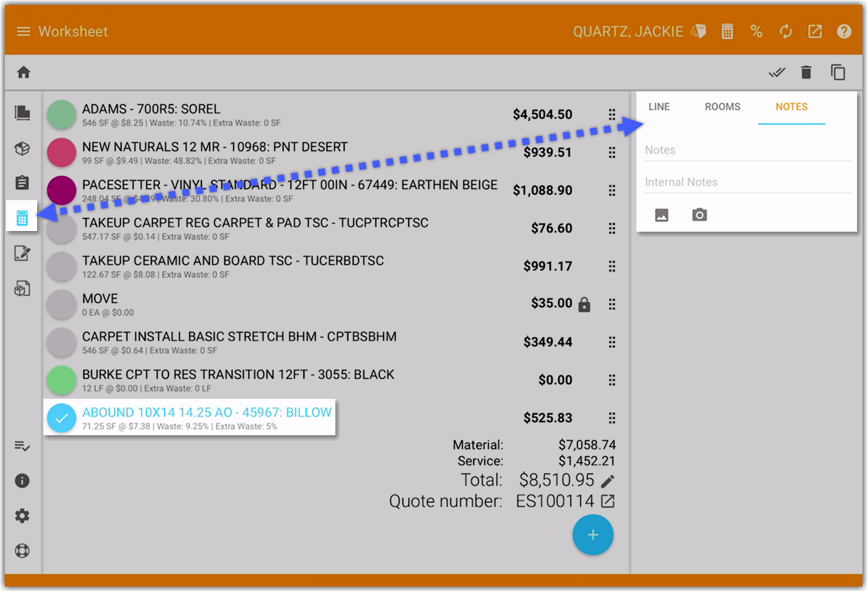Open options dots for ADAMS - 700R5: SOREL
The height and width of the screenshot is (592, 868).
point(612,115)
